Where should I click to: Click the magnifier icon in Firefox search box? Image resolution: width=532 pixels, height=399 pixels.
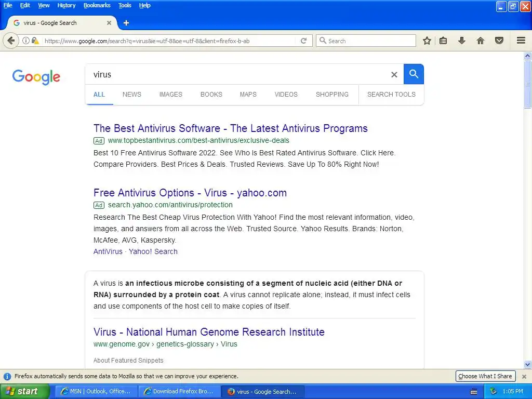tap(323, 41)
